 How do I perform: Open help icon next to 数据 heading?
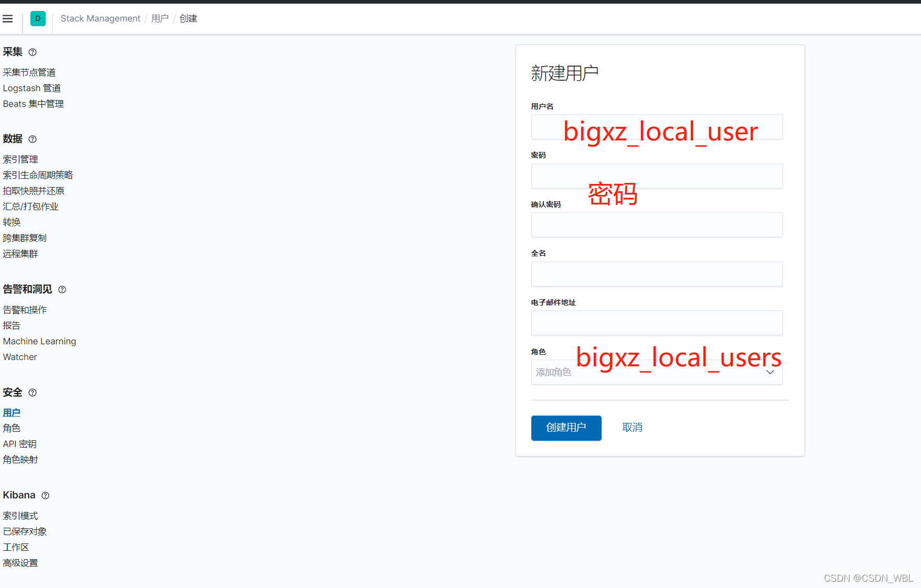point(33,139)
